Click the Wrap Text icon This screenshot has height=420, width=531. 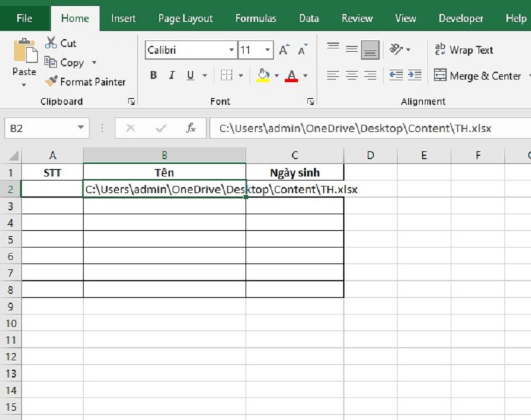pyautogui.click(x=440, y=48)
